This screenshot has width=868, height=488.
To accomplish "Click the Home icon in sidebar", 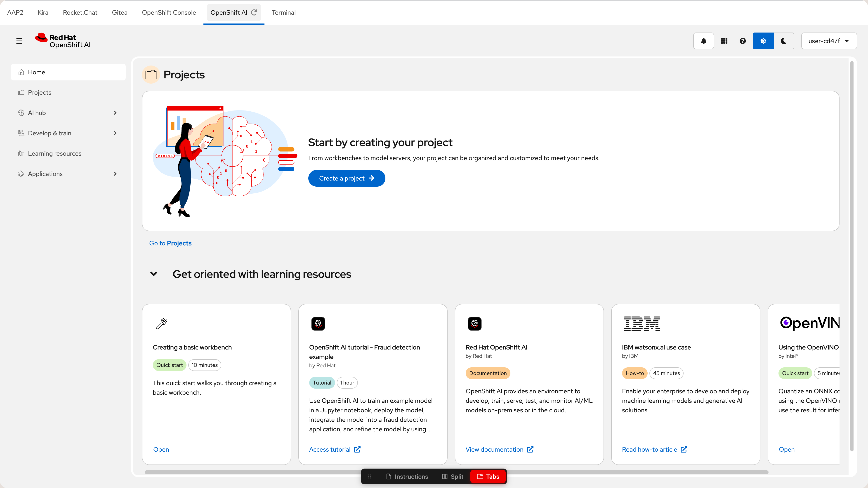I will [x=21, y=72].
